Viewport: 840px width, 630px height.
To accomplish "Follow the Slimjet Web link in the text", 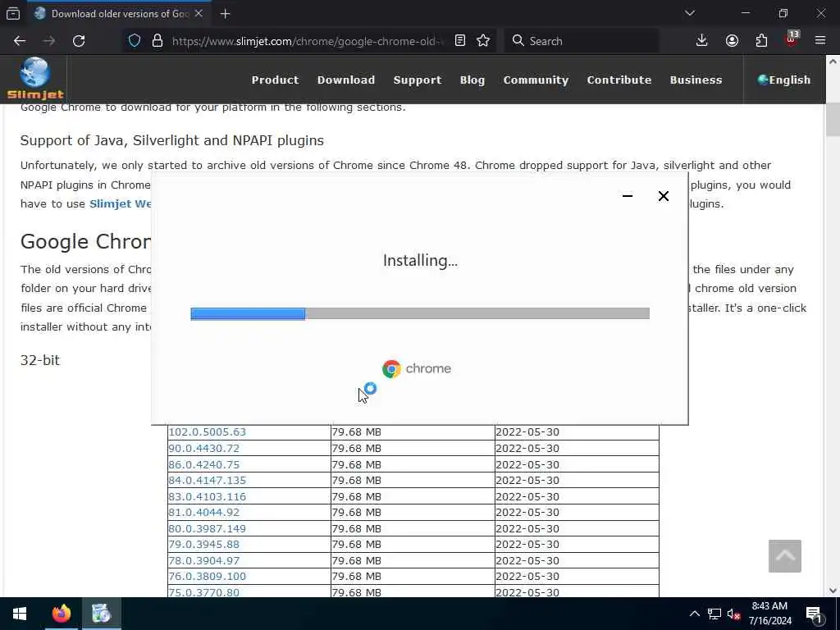I will click(121, 203).
